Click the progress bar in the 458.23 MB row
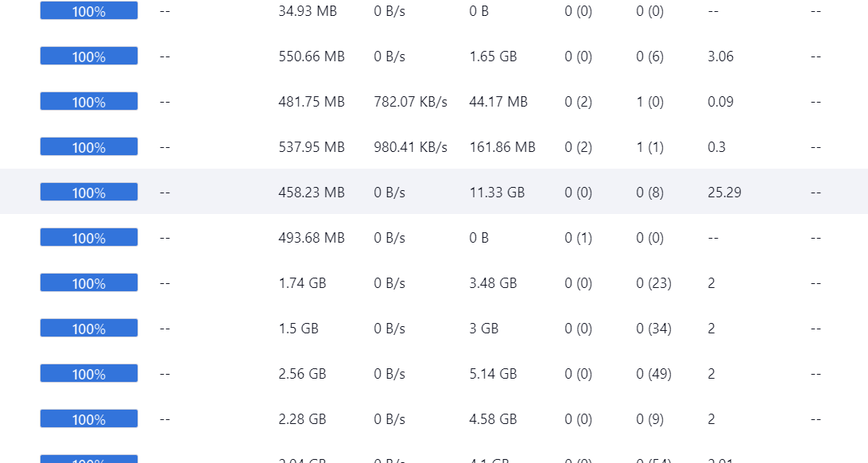The image size is (868, 463). [88, 193]
